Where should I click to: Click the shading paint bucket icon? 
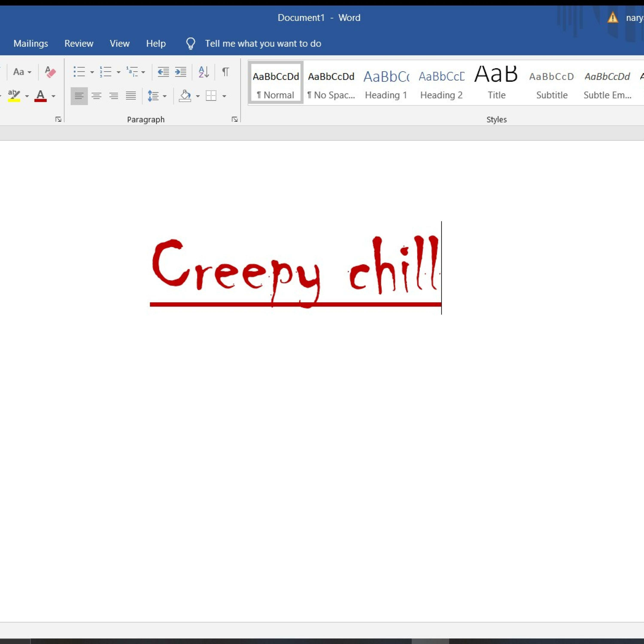185,96
